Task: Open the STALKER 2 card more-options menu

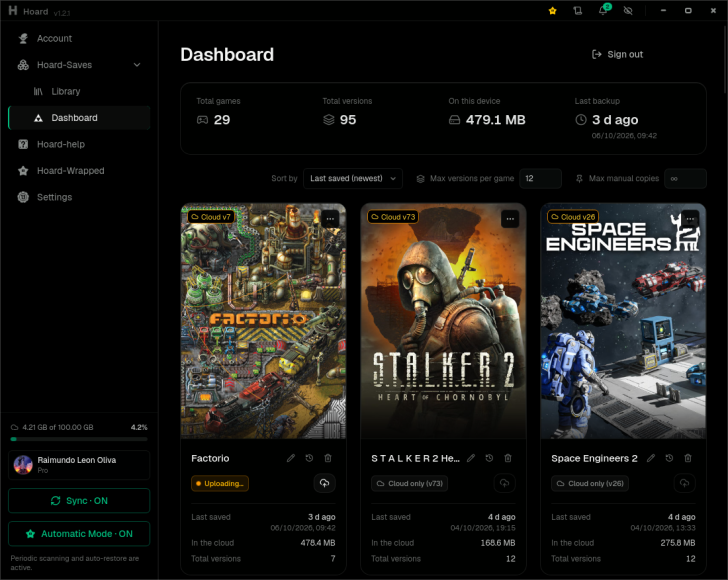Action: pyautogui.click(x=510, y=219)
